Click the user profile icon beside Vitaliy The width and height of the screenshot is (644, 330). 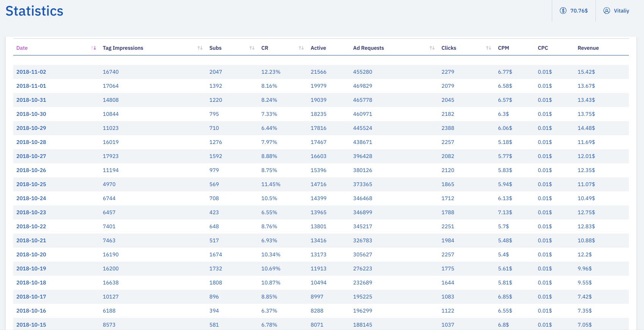tap(607, 11)
